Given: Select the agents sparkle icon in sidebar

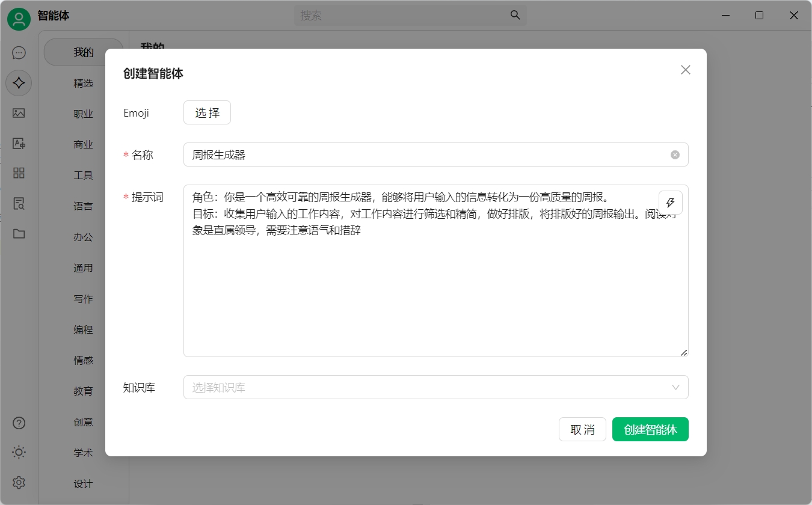Looking at the screenshot, I should click(x=19, y=83).
